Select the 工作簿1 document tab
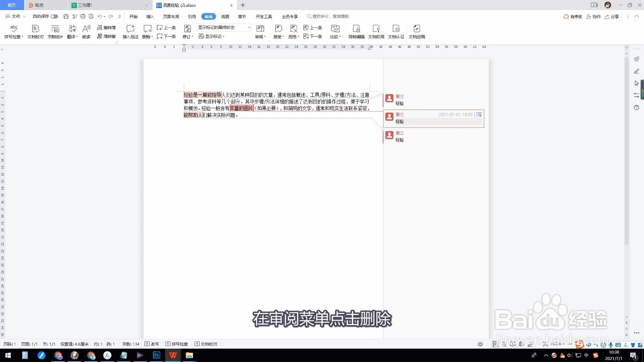 (x=86, y=5)
